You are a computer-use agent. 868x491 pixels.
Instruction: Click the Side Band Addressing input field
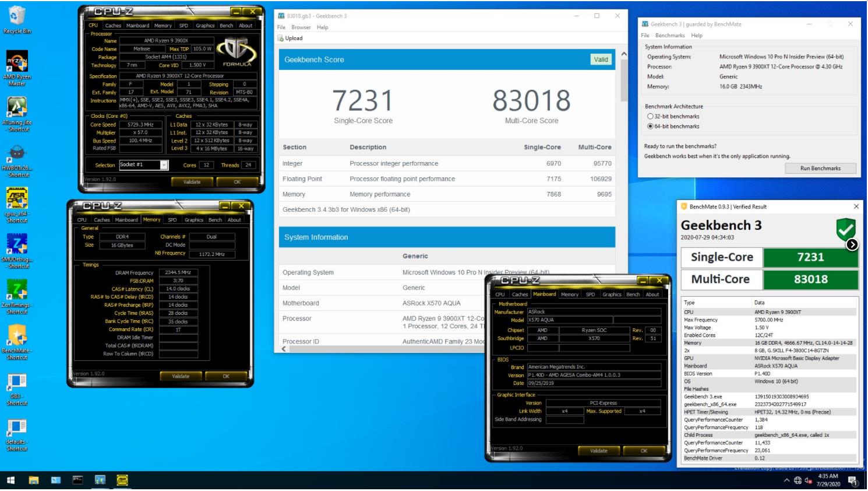564,419
